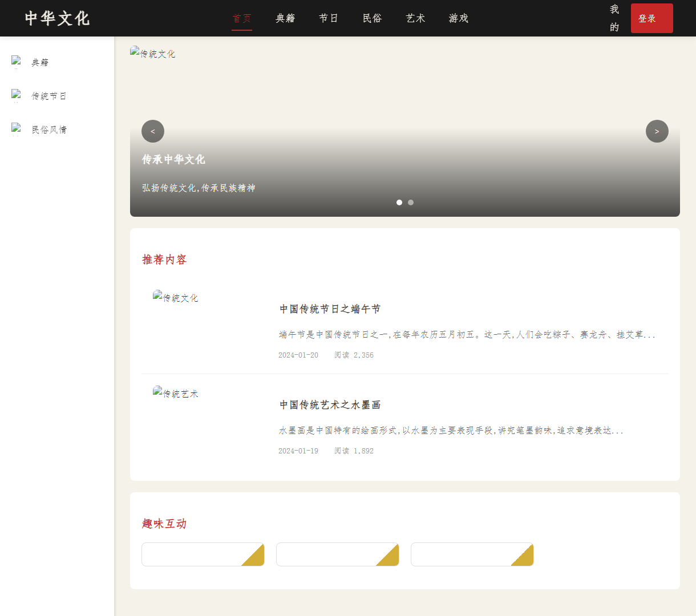The height and width of the screenshot is (616, 696).
Task: Open the 民俗 navigation menu item
Action: [372, 18]
